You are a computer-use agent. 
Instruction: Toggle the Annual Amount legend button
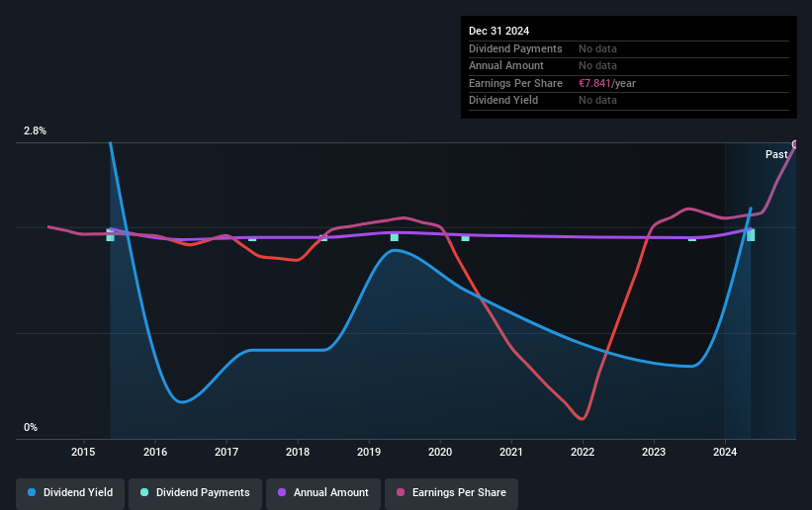(x=323, y=492)
